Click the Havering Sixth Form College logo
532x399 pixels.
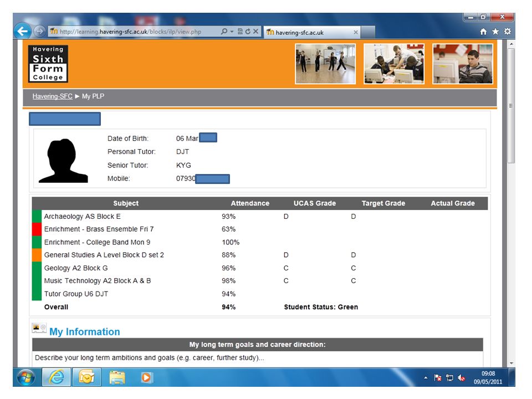[x=48, y=64]
